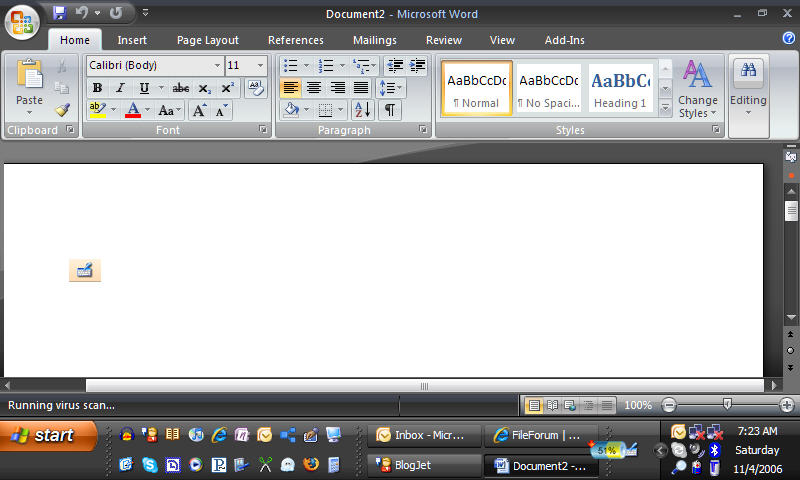Image resolution: width=800 pixels, height=480 pixels.
Task: Click the Copy icon in Clipboard group
Action: [x=62, y=88]
